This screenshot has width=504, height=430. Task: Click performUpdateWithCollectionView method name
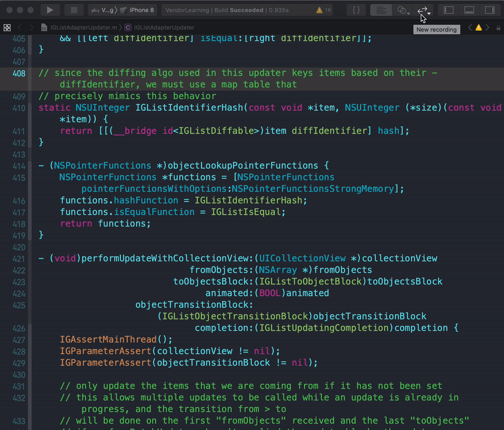pyautogui.click(x=165, y=258)
